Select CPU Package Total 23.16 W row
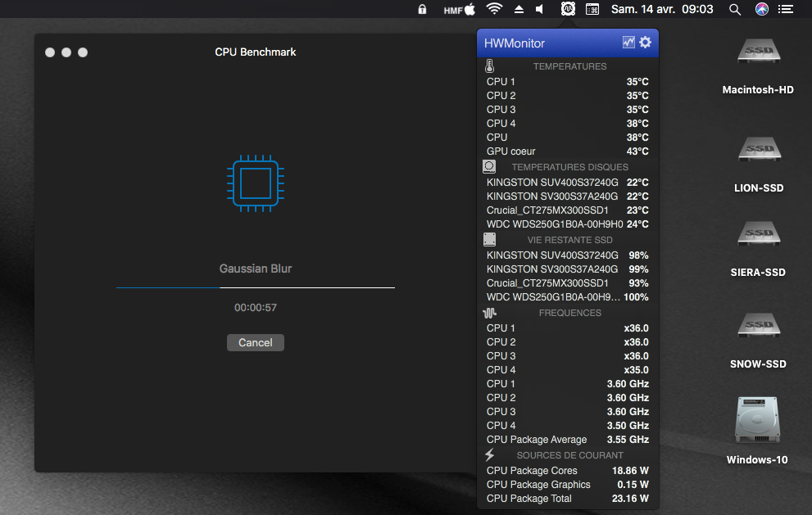The image size is (812, 515). (568, 499)
